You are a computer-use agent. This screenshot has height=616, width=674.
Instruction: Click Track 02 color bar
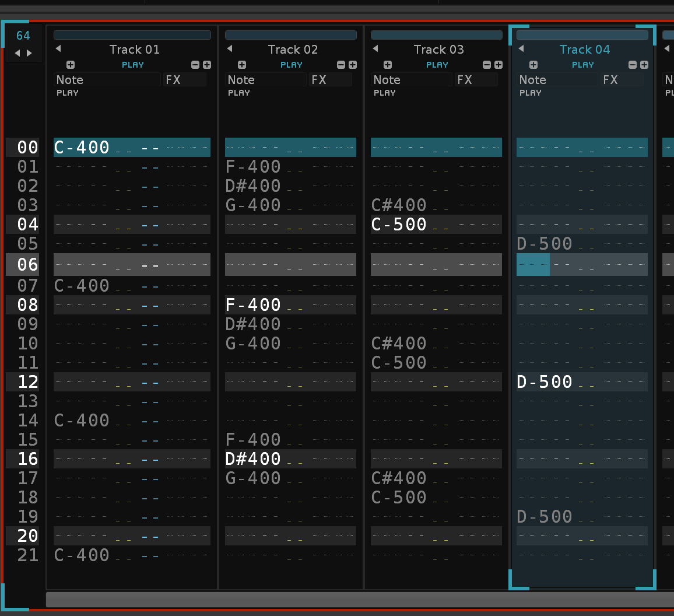(291, 35)
